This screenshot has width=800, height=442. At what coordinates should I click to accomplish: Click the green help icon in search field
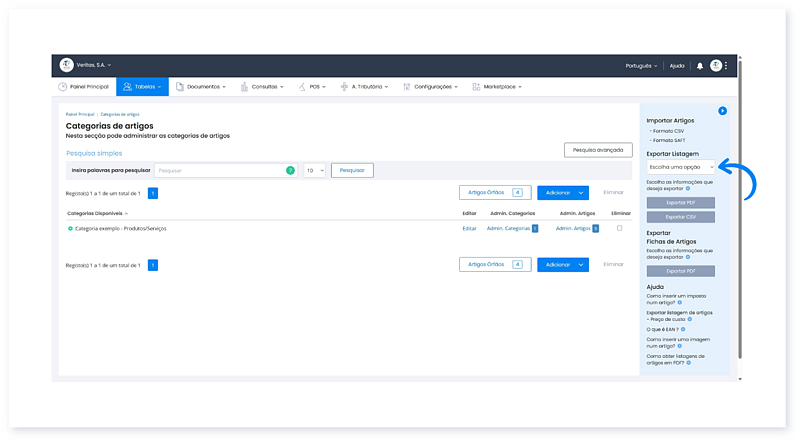click(290, 171)
